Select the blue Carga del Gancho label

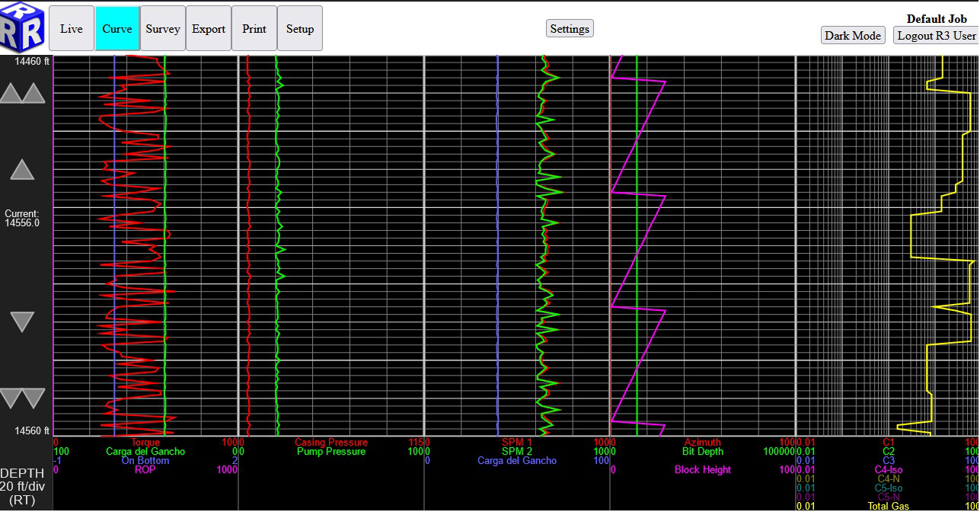517,461
